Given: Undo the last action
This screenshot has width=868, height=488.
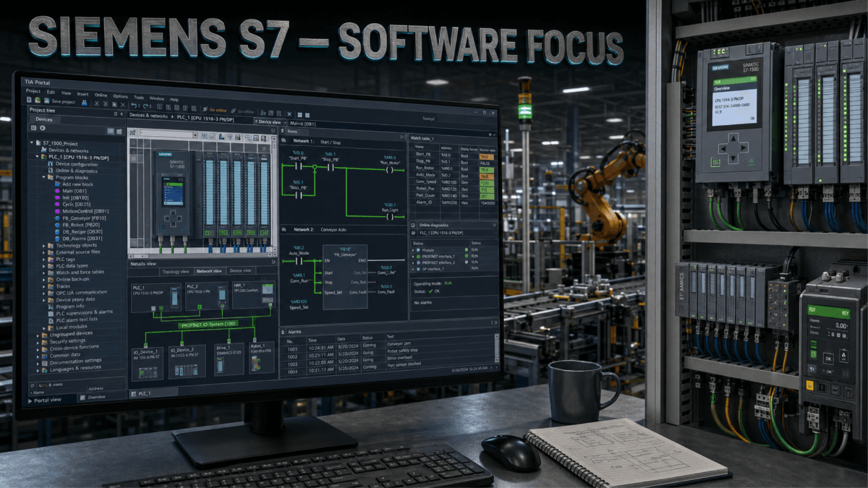Looking at the screenshot, I should tap(134, 106).
